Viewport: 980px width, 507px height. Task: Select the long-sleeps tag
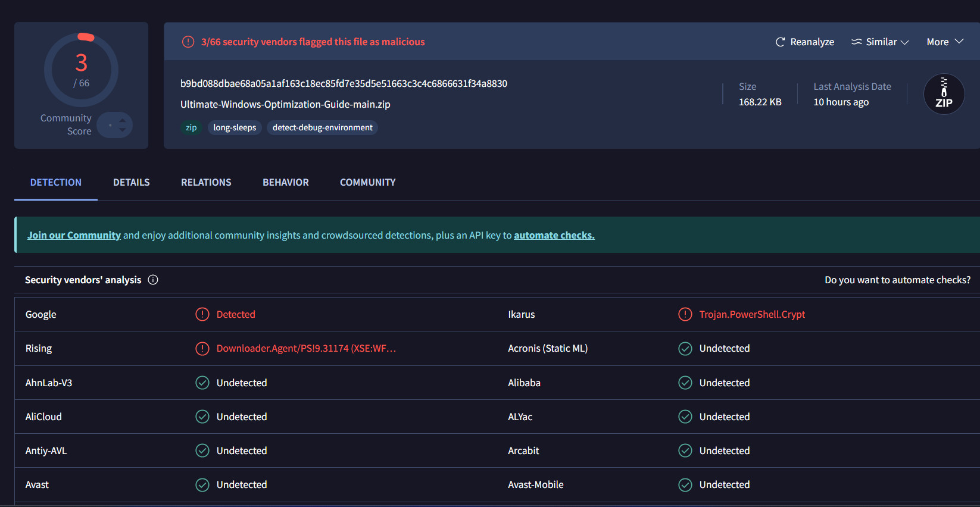(x=235, y=127)
